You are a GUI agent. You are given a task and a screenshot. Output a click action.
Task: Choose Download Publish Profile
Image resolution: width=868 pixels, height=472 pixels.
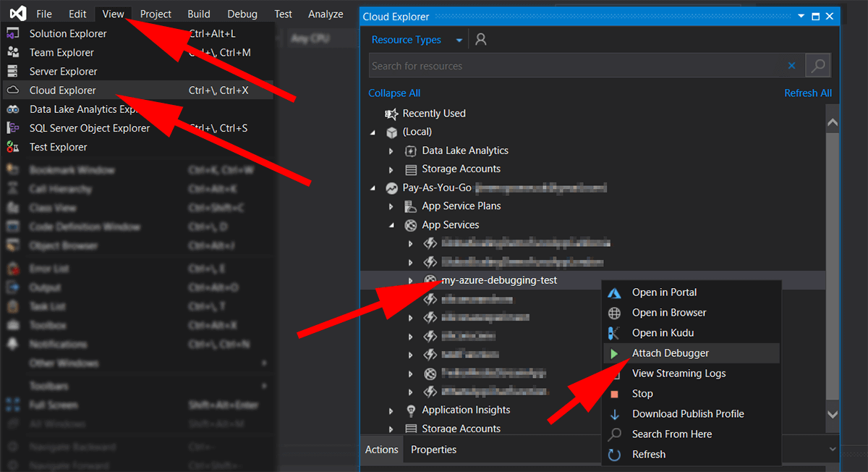click(691, 414)
